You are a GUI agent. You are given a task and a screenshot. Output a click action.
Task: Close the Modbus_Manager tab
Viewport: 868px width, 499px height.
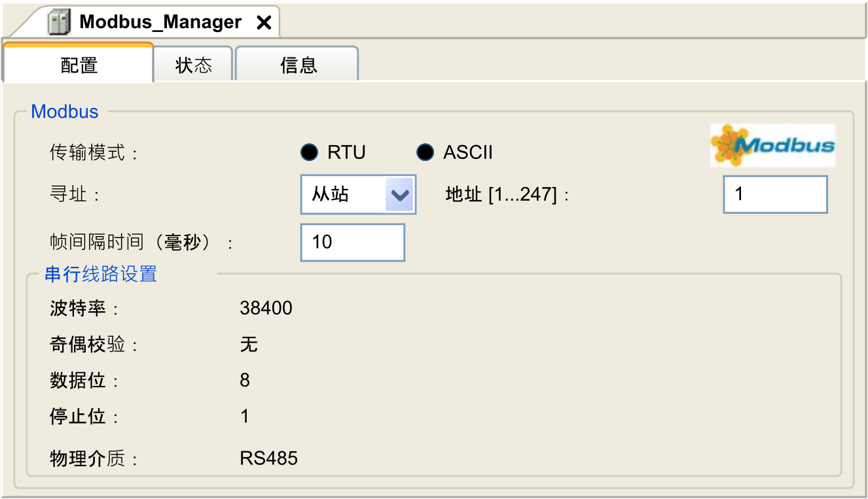click(x=264, y=23)
